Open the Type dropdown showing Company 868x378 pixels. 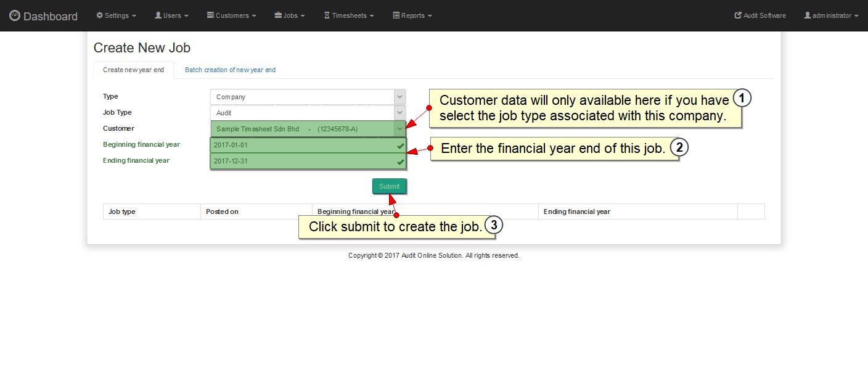[x=308, y=97]
